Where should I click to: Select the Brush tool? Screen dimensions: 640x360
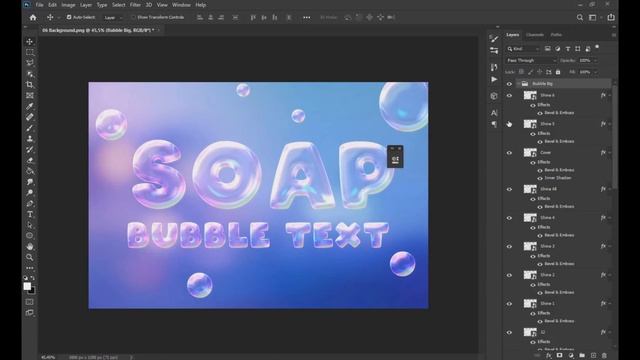[x=30, y=128]
